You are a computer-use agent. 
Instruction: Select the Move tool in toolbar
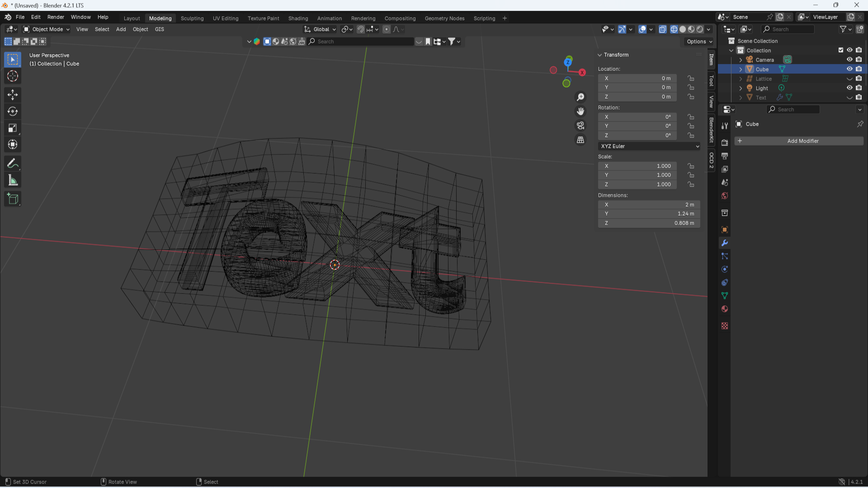(13, 94)
